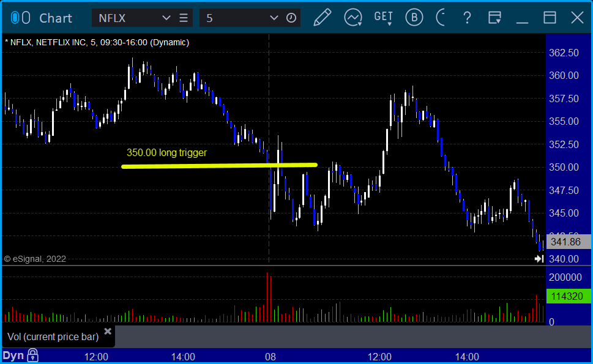Click the 345.00 price axis label
The image size is (593, 364).
click(564, 213)
